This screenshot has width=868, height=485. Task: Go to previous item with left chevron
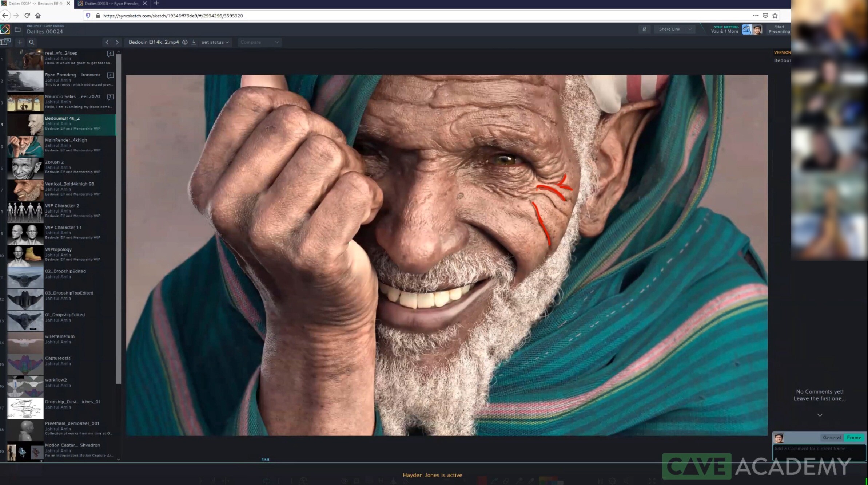pos(107,42)
